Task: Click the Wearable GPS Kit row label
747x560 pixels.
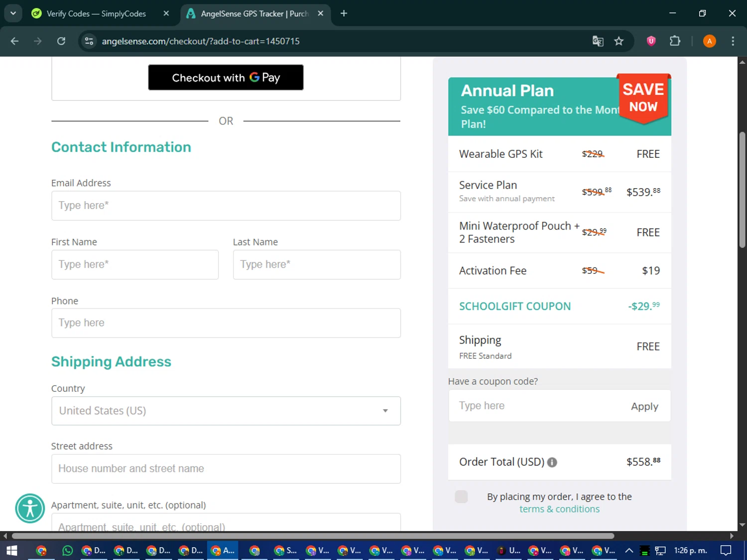Action: (500, 154)
